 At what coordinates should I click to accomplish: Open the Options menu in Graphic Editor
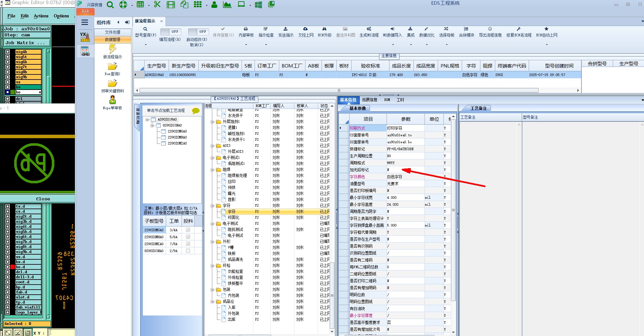pyautogui.click(x=61, y=16)
